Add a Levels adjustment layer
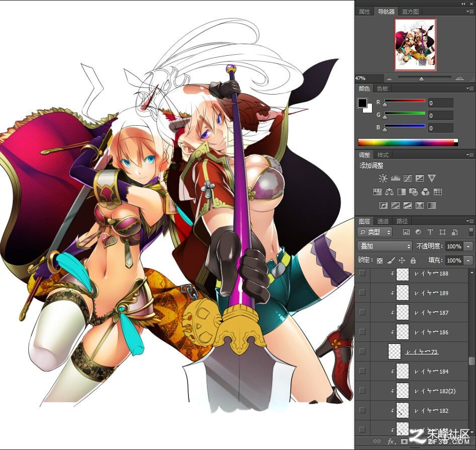This screenshot has height=450, width=476. click(395, 178)
